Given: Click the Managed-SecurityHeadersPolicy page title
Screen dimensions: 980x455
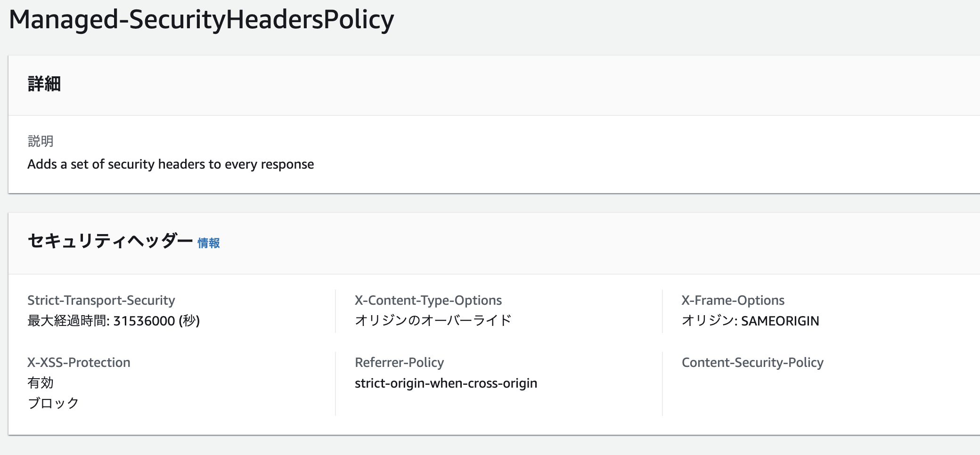Looking at the screenshot, I should [x=201, y=20].
